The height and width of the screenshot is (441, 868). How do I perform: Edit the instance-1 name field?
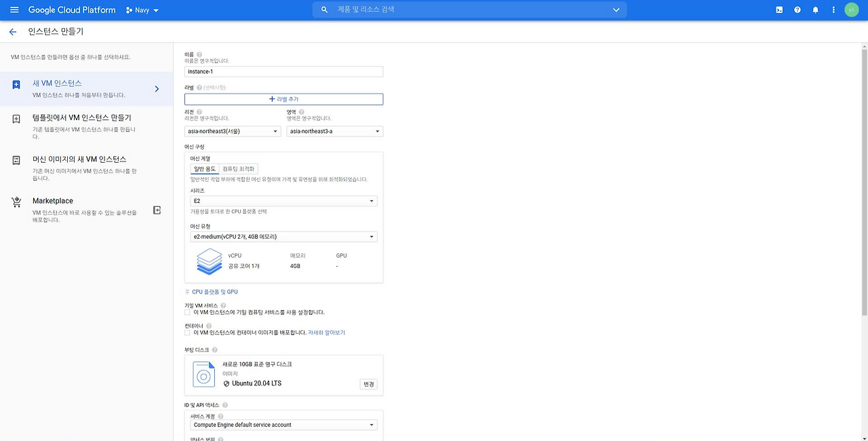(x=283, y=71)
